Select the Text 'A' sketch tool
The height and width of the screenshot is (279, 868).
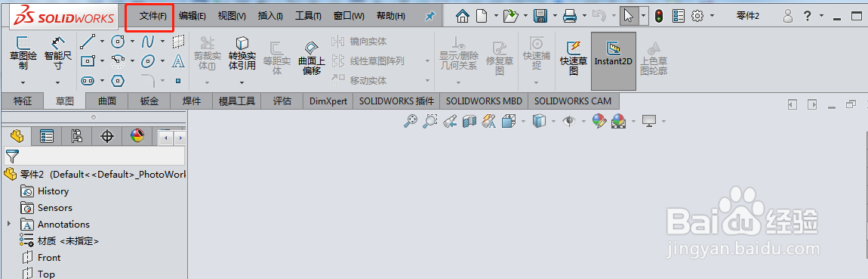pos(178,60)
